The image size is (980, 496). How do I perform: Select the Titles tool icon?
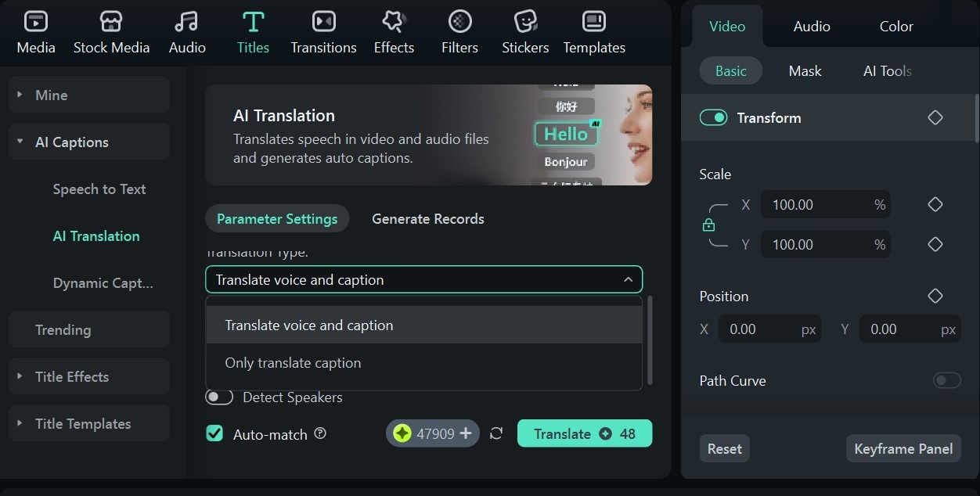click(253, 21)
